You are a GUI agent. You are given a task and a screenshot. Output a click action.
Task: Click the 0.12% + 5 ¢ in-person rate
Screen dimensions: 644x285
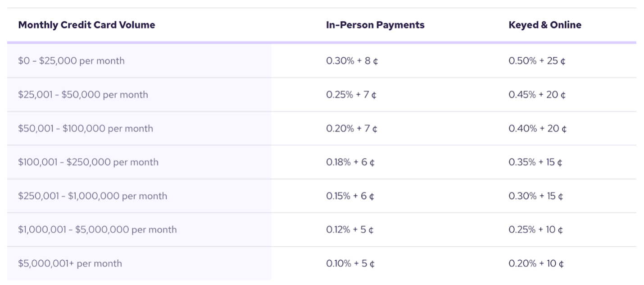pyautogui.click(x=350, y=230)
